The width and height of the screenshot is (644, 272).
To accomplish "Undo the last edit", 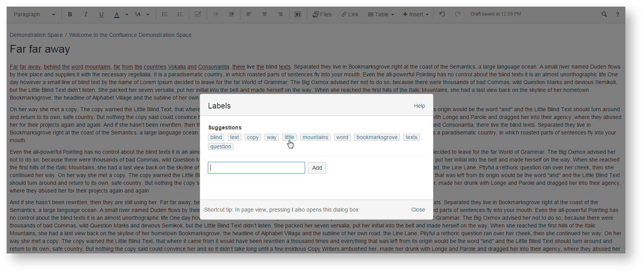I will (442, 14).
